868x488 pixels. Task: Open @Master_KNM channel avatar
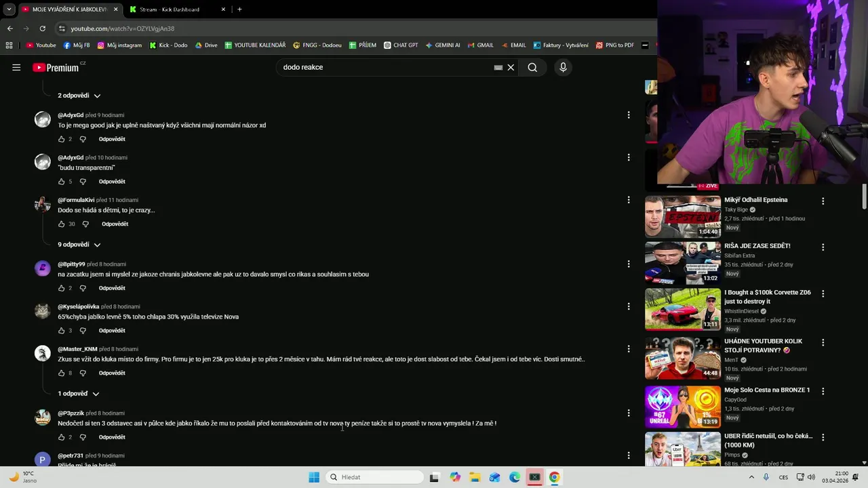point(43,353)
